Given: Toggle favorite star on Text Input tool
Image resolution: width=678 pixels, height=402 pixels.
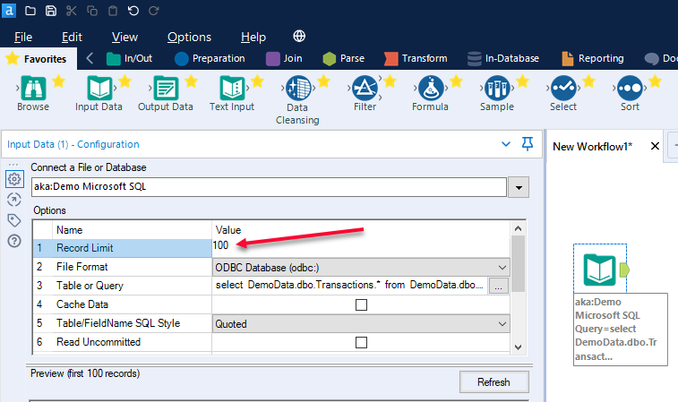Looking at the screenshot, I should click(258, 81).
